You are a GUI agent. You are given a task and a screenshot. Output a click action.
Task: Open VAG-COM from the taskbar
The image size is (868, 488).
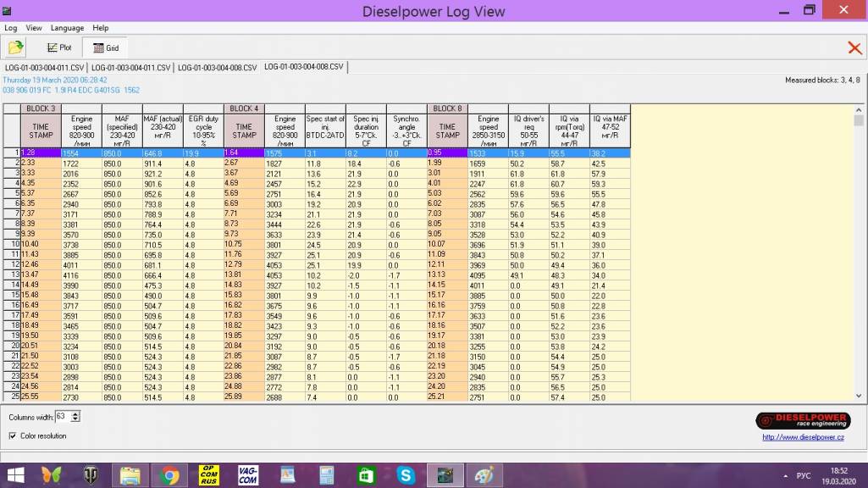pyautogui.click(x=248, y=474)
